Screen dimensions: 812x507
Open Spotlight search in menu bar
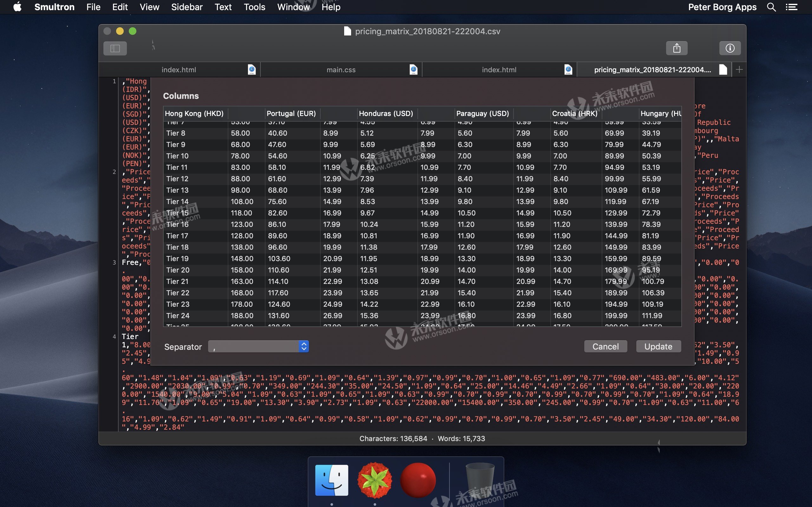tap(771, 7)
